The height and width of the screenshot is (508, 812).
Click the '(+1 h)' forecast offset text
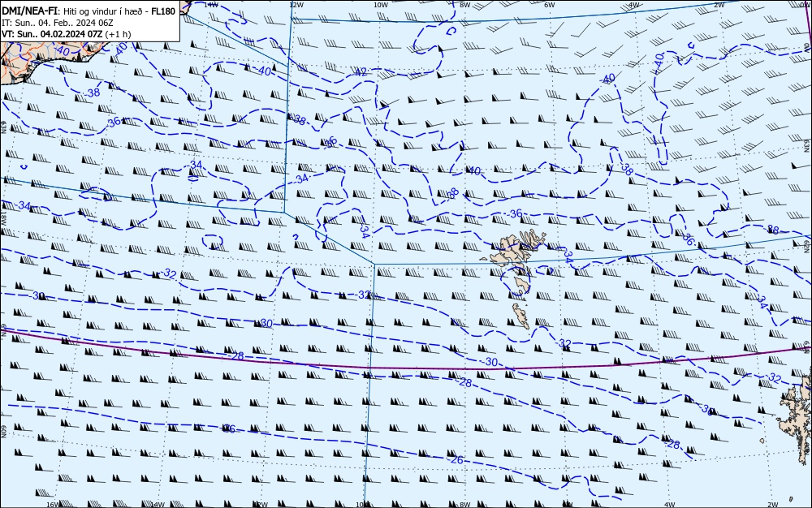pos(118,34)
